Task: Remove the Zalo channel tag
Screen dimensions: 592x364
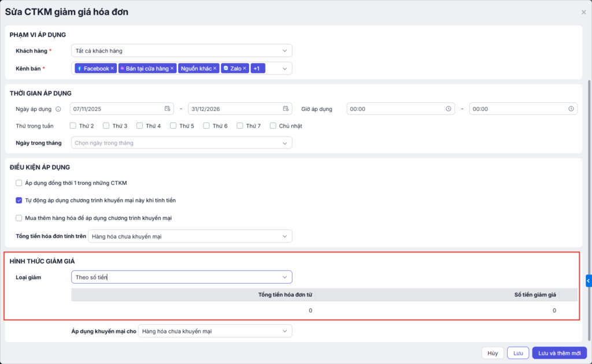Action: click(x=245, y=69)
